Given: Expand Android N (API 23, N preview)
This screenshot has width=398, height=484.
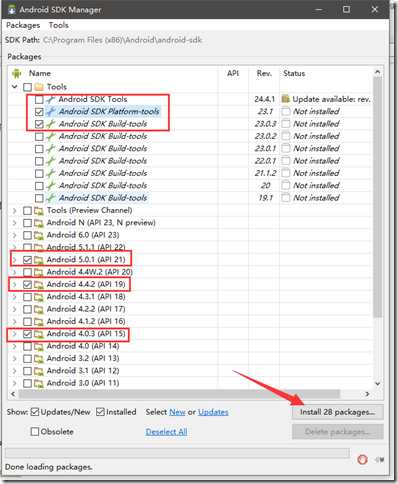Looking at the screenshot, I should coord(15,223).
